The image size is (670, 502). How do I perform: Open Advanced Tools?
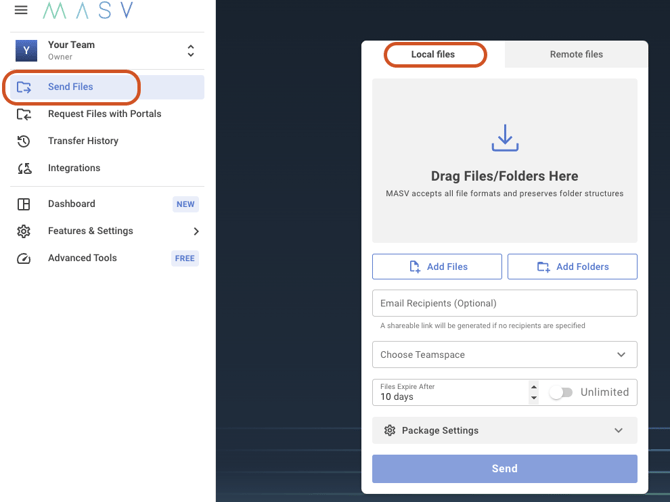coord(82,258)
